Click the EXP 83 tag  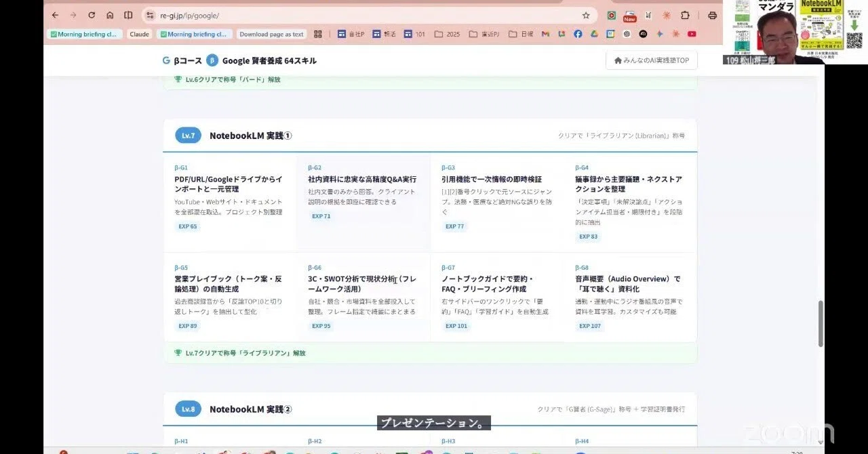(x=589, y=236)
